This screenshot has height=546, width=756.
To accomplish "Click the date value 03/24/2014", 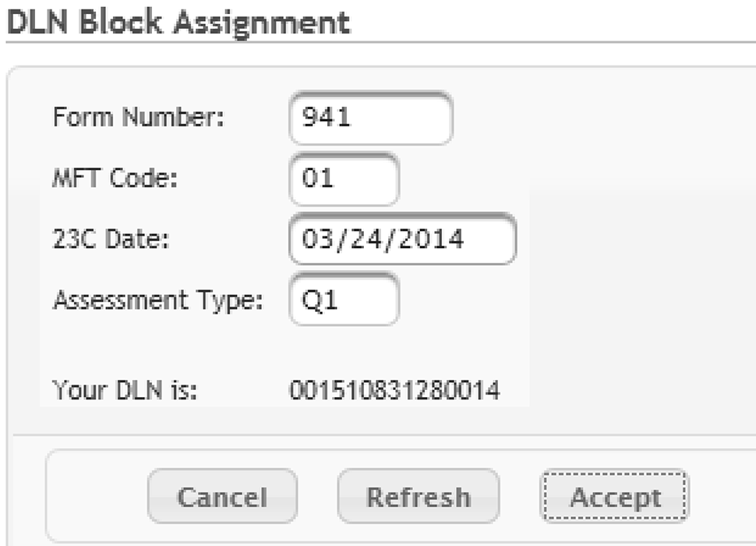I will pos(401,239).
